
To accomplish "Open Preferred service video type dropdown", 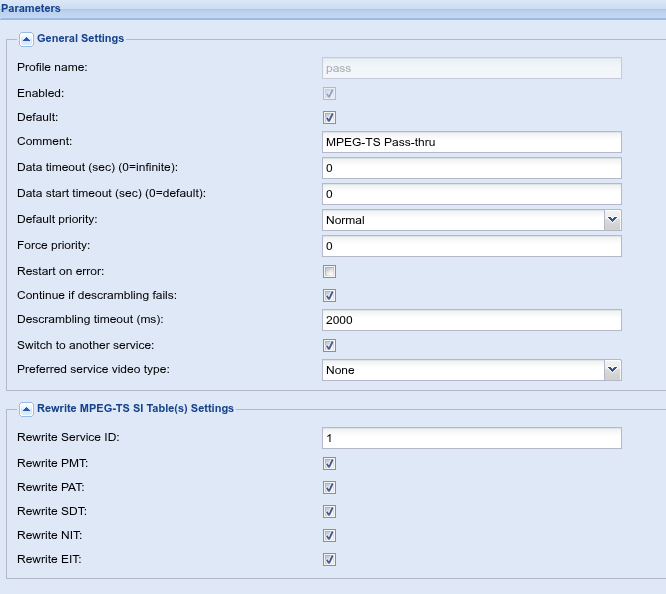I will click(x=612, y=370).
